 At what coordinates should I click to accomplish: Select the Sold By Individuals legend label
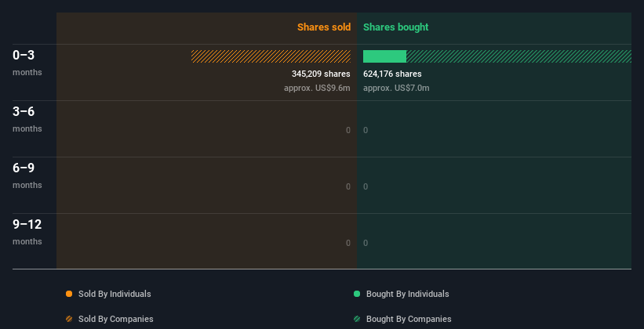point(115,294)
